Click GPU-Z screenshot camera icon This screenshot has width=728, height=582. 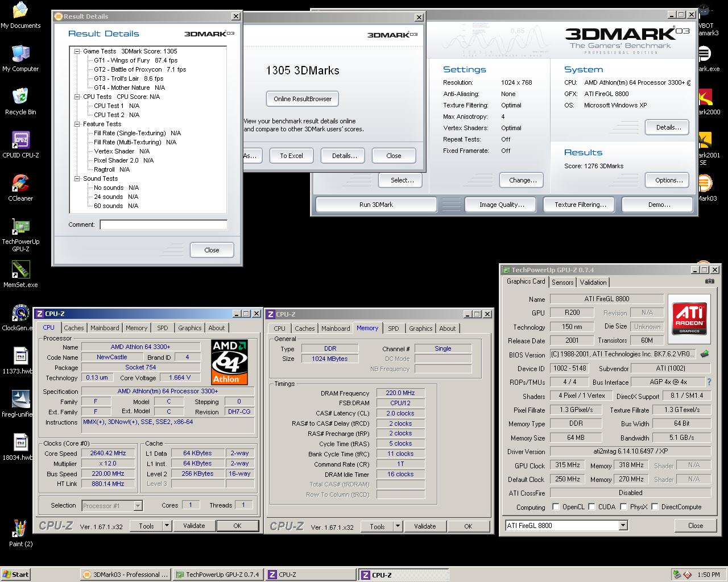709,281
